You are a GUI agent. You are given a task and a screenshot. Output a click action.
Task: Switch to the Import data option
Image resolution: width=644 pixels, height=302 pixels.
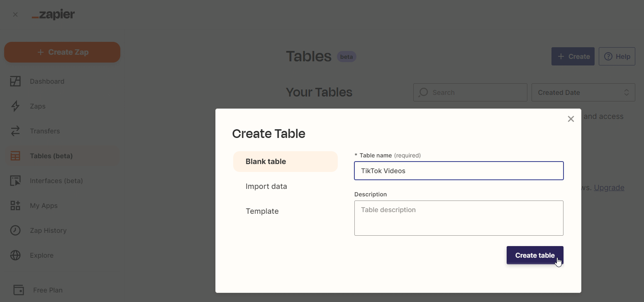click(266, 186)
